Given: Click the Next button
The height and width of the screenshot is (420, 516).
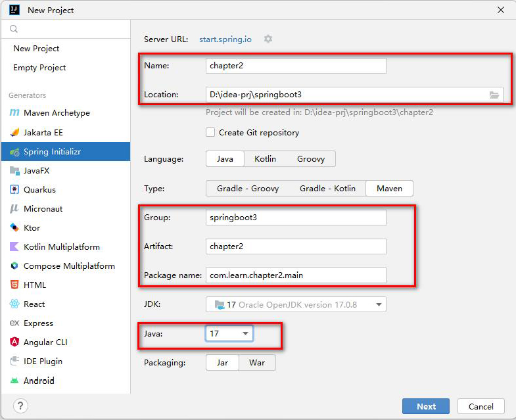Looking at the screenshot, I should (x=425, y=406).
